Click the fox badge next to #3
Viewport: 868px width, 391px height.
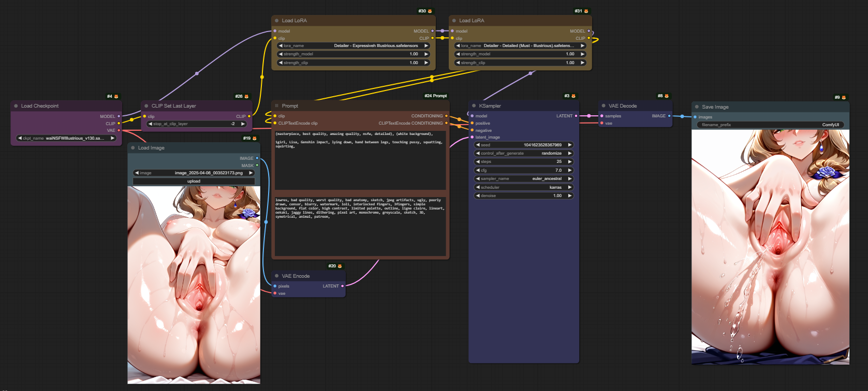click(573, 96)
